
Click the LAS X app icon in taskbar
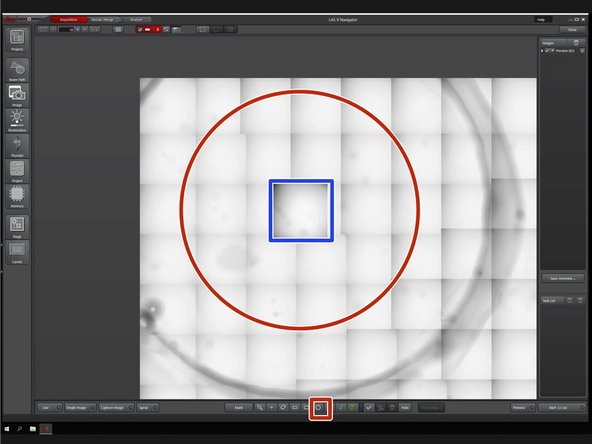pyautogui.click(x=46, y=429)
